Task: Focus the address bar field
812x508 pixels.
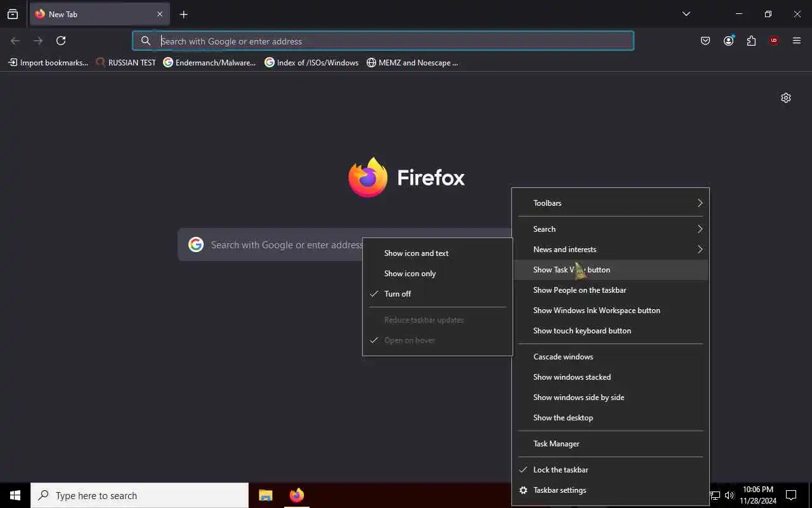Action: [x=383, y=41]
